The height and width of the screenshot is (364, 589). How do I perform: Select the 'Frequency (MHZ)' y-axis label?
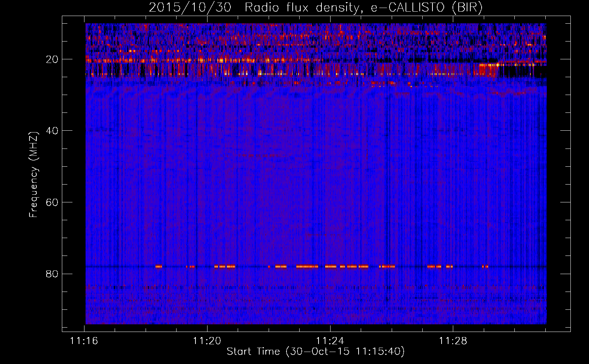(x=33, y=175)
